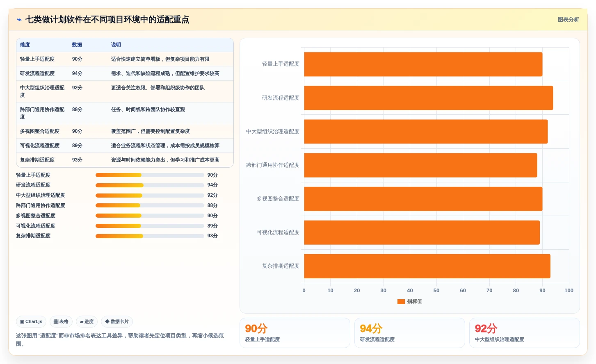Click the 50 tick on the chart axis

[x=436, y=291]
